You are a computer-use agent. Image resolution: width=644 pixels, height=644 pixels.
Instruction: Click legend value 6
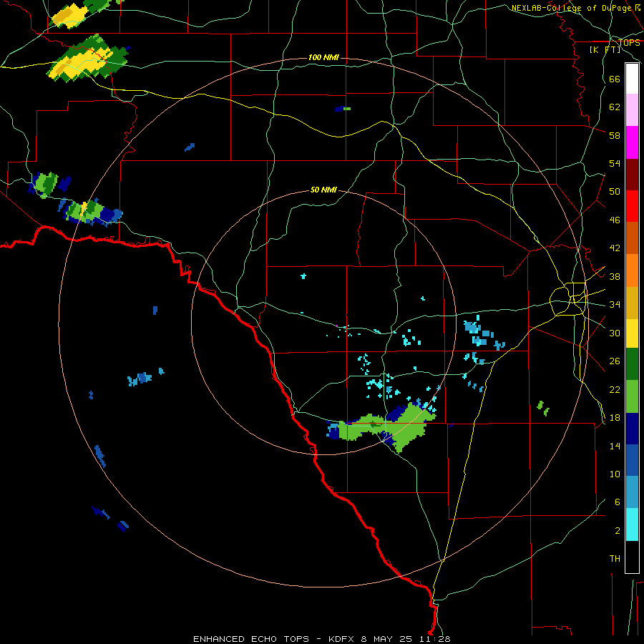pos(618,502)
